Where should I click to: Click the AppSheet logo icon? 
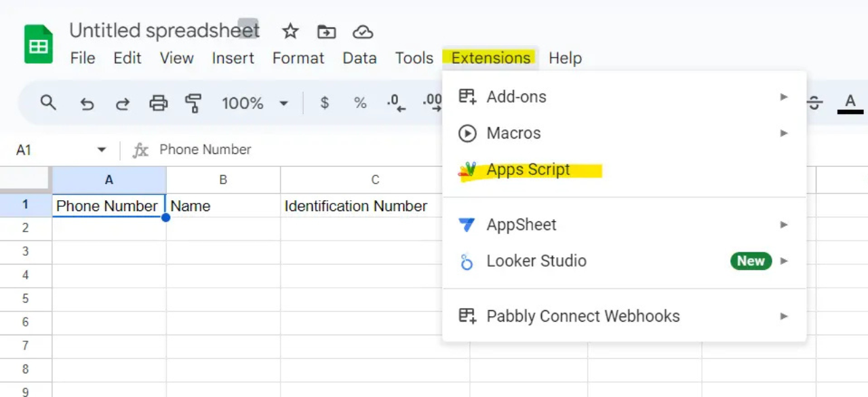click(467, 225)
